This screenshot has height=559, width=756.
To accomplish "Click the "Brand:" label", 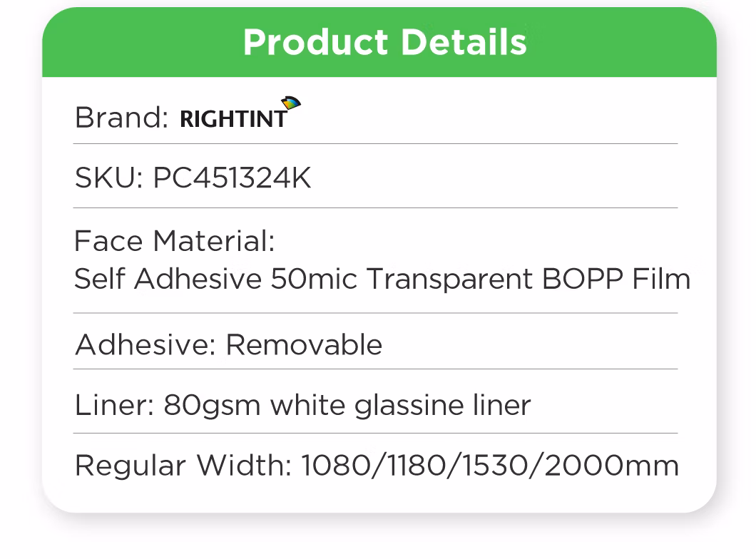I will [121, 118].
